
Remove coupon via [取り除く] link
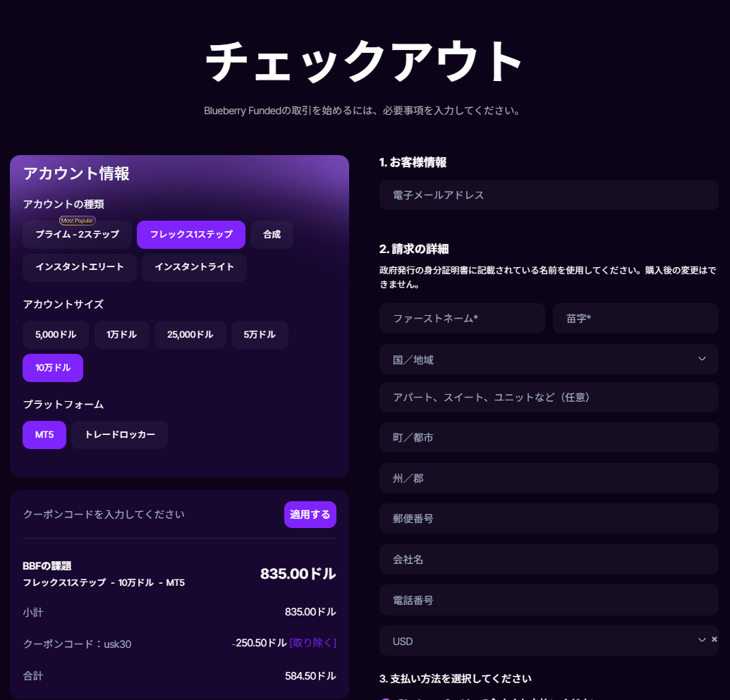click(x=313, y=643)
